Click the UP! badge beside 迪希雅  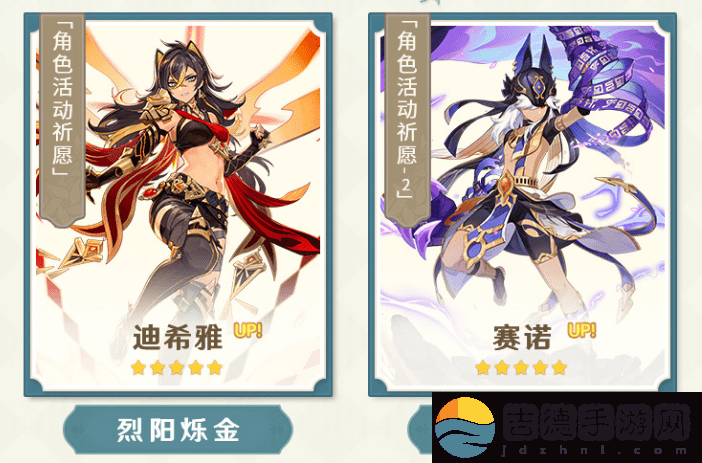[x=248, y=330]
